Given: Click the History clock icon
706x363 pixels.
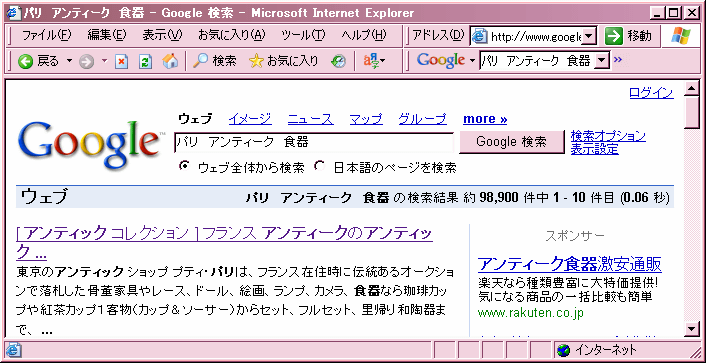Looking at the screenshot, I should pyautogui.click(x=338, y=62).
